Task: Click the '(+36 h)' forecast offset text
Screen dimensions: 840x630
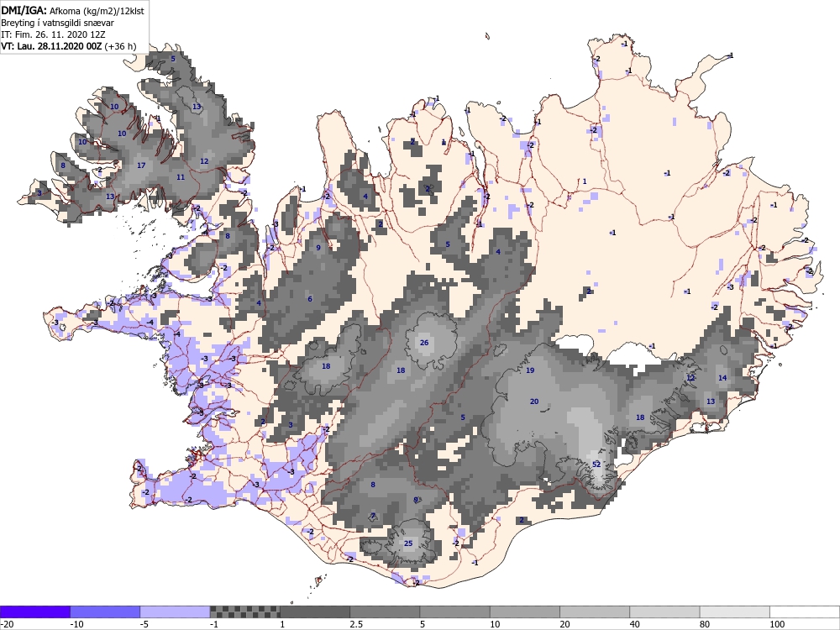Action: tap(120, 46)
